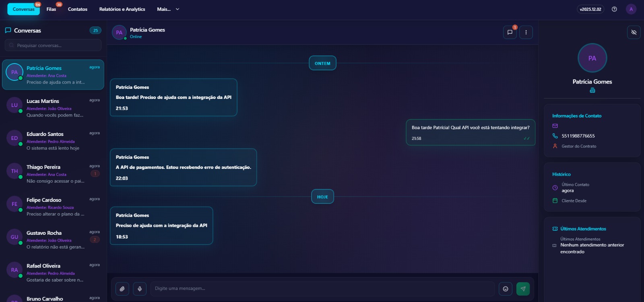Focus the Digite uma mensagem field

coord(322,289)
